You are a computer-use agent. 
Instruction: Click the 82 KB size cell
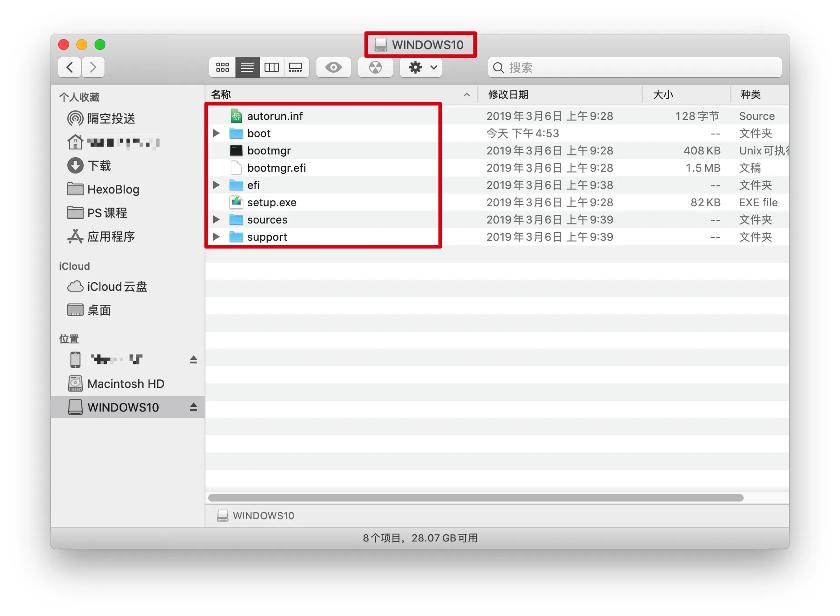coord(705,202)
